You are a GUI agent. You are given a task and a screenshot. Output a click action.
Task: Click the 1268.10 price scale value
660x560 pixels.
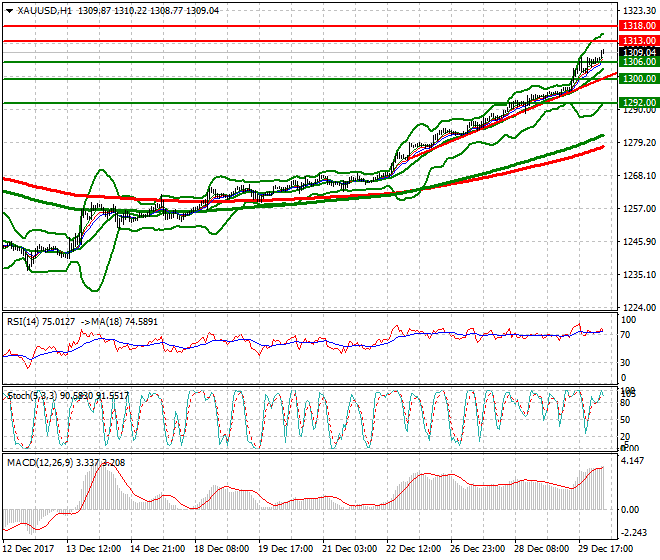coord(639,176)
